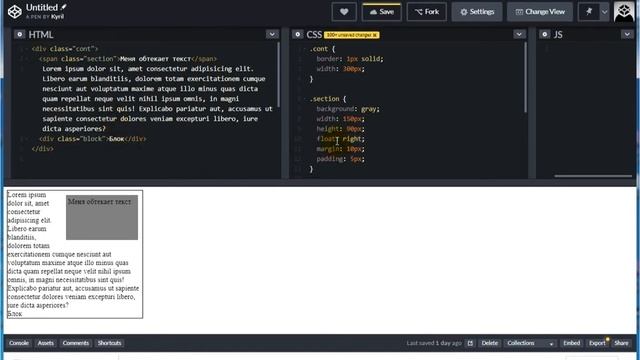Click the 'Last saved 1 day ago' text

click(x=434, y=343)
